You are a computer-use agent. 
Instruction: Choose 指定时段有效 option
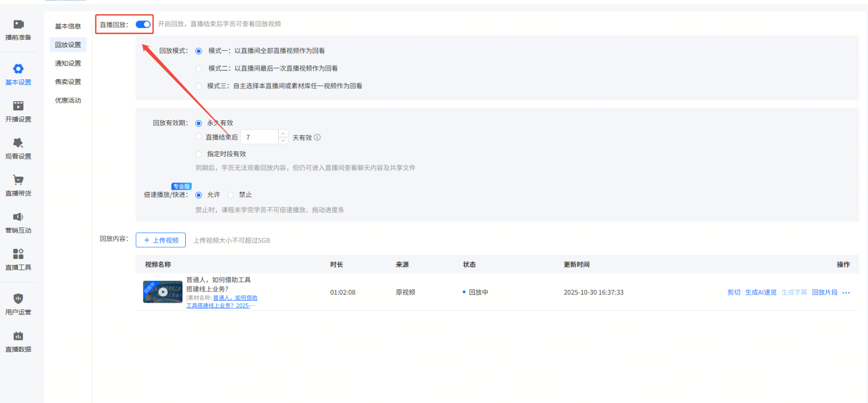199,154
